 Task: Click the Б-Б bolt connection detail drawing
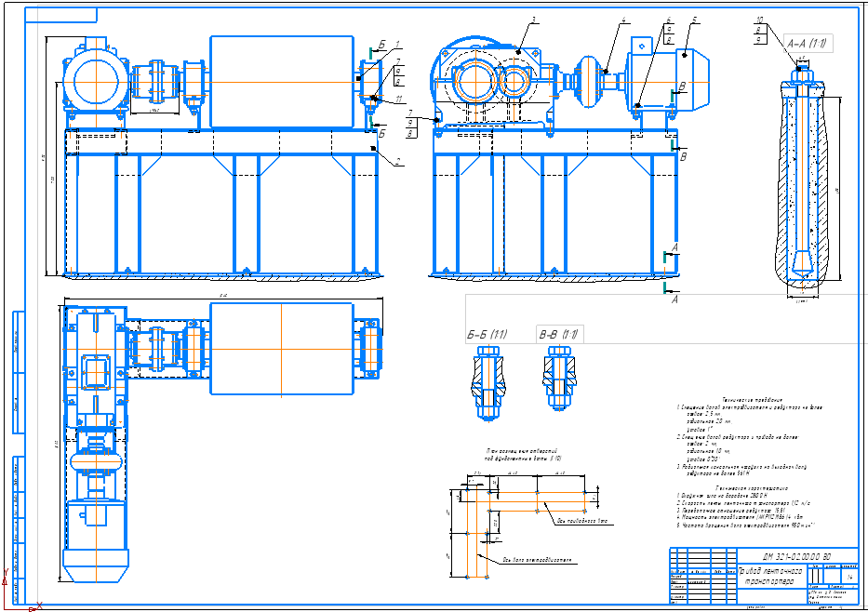pyautogui.click(x=487, y=383)
